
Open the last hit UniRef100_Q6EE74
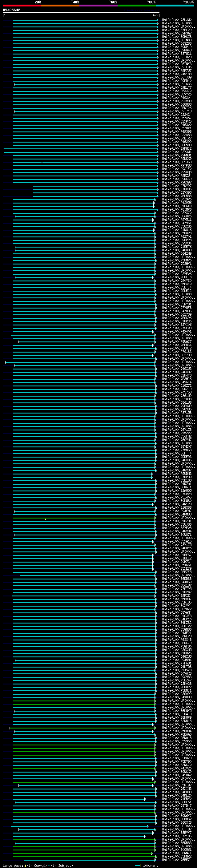[x=177, y=860]
